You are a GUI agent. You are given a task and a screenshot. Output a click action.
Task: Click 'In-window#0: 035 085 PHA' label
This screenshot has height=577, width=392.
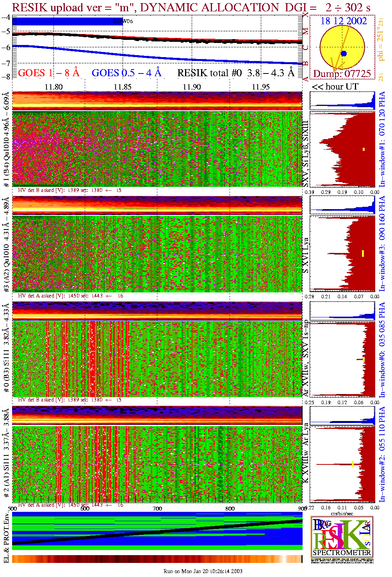381,349
